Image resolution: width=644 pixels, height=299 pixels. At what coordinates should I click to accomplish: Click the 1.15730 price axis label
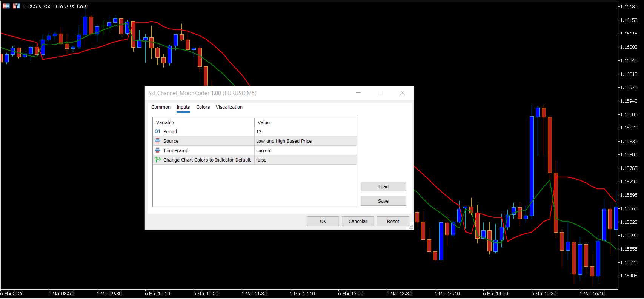629,182
